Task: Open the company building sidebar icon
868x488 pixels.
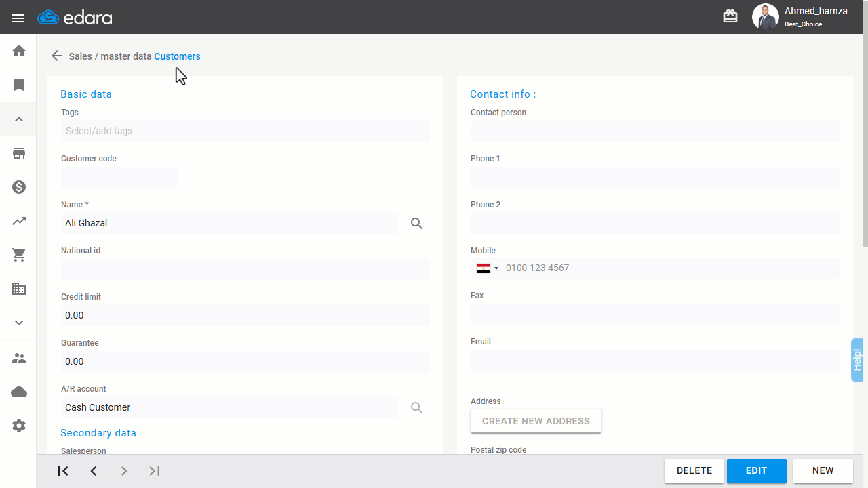Action: [x=19, y=289]
